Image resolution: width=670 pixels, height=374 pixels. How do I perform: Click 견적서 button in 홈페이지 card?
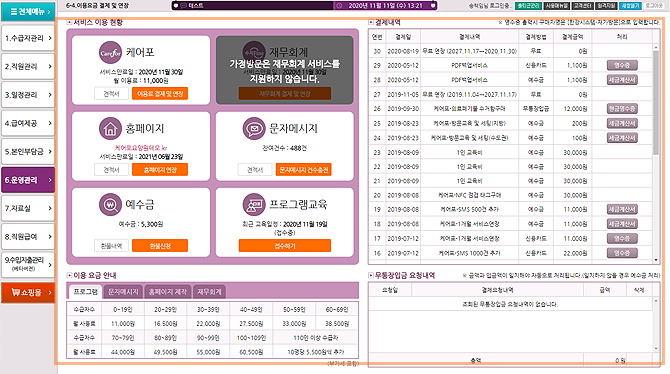(111, 170)
